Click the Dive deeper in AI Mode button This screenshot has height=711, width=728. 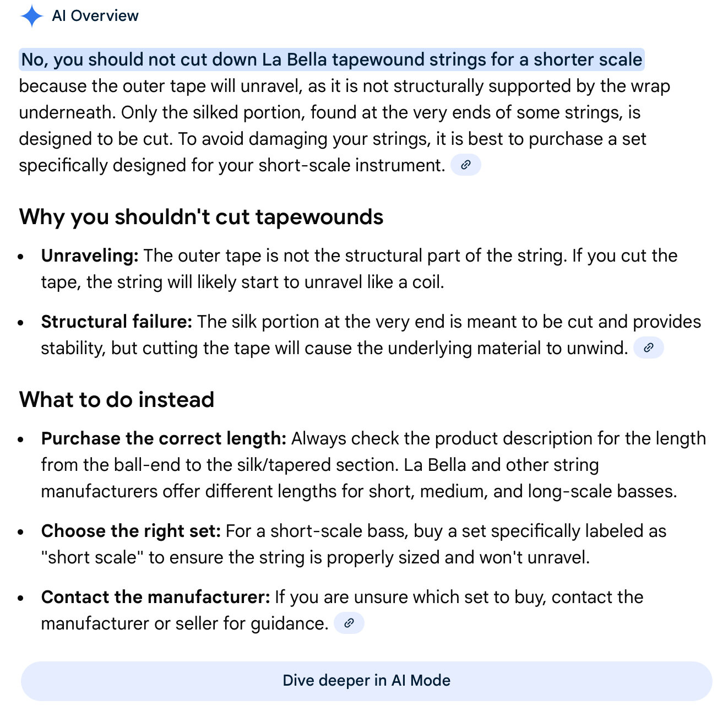point(366,681)
